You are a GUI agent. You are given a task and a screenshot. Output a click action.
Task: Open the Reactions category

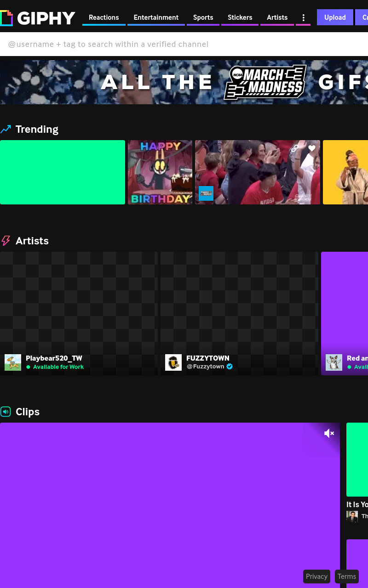point(104,17)
